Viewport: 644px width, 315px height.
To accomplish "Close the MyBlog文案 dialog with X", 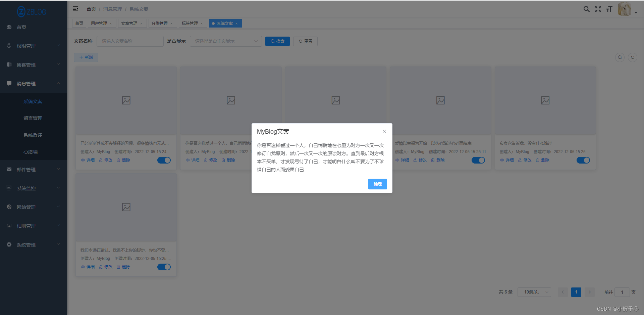I will (384, 131).
